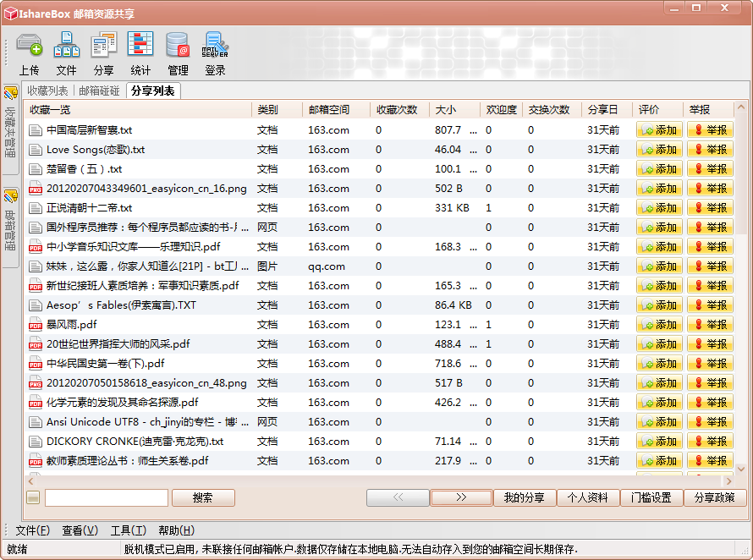Select file 中小学音乐知识文库——乐理知识.pdf

click(x=133, y=247)
